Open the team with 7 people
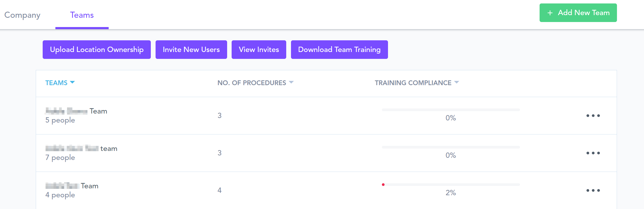This screenshot has width=644, height=209. point(81,149)
